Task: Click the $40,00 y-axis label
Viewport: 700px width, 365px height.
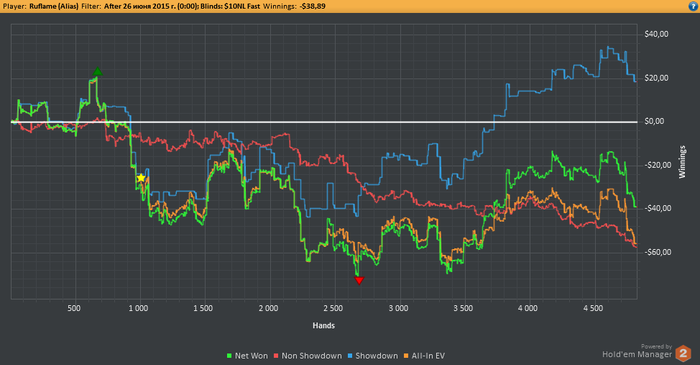Action: tap(656, 34)
